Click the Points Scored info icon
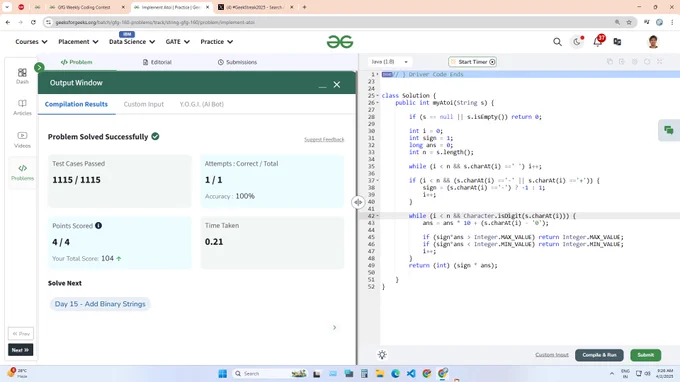 [98, 225]
